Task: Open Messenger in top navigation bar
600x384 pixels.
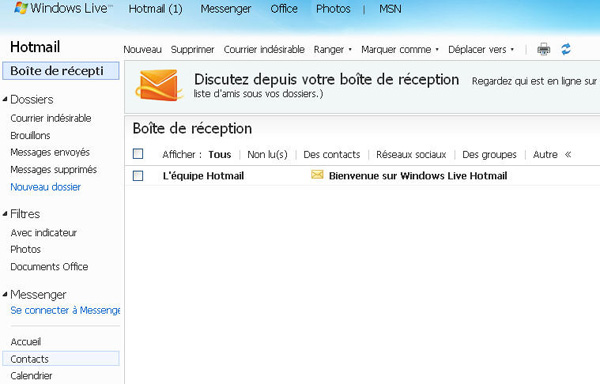Action: (x=226, y=9)
